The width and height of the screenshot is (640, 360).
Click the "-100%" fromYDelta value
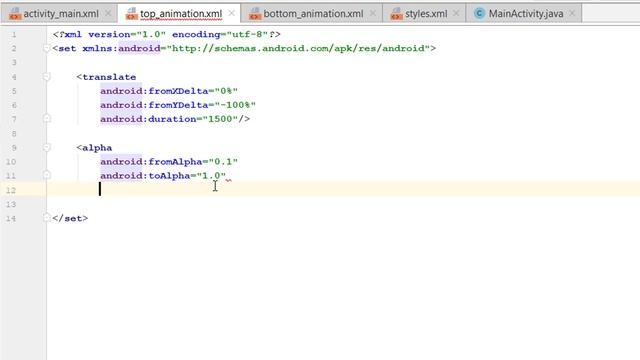pos(235,105)
